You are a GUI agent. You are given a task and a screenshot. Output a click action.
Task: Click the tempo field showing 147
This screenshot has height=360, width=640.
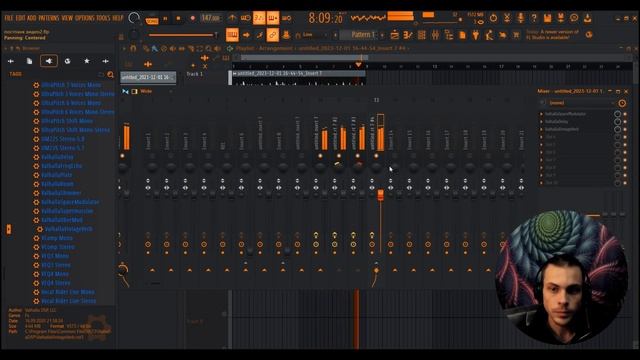[x=211, y=18]
